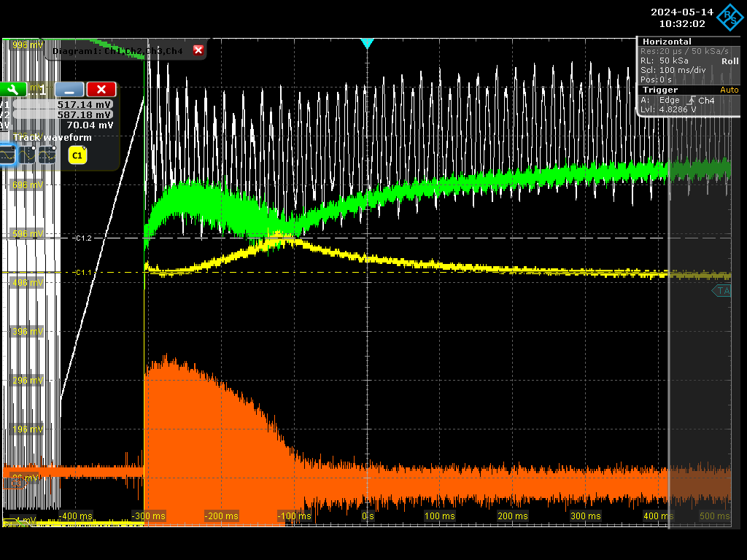The width and height of the screenshot is (747, 560).
Task: Click the -100 ms time axis label
Action: pyautogui.click(x=294, y=516)
